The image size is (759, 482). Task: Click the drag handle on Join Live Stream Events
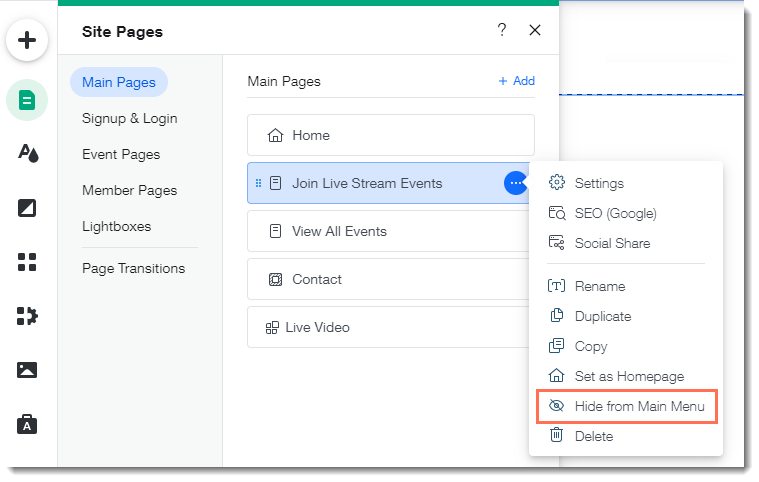pos(258,183)
